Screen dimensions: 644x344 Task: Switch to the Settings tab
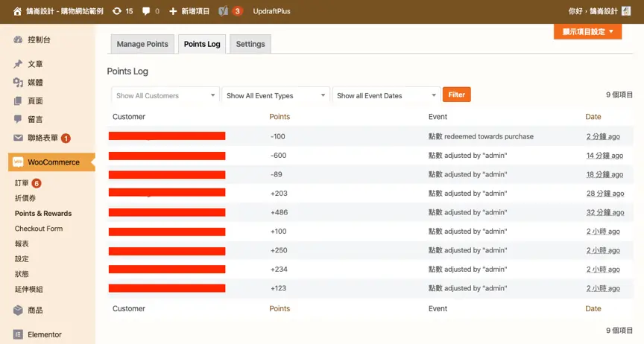(250, 44)
